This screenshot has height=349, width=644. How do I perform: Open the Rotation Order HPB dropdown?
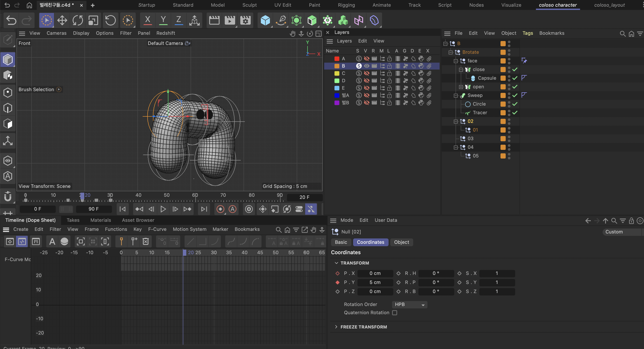410,305
